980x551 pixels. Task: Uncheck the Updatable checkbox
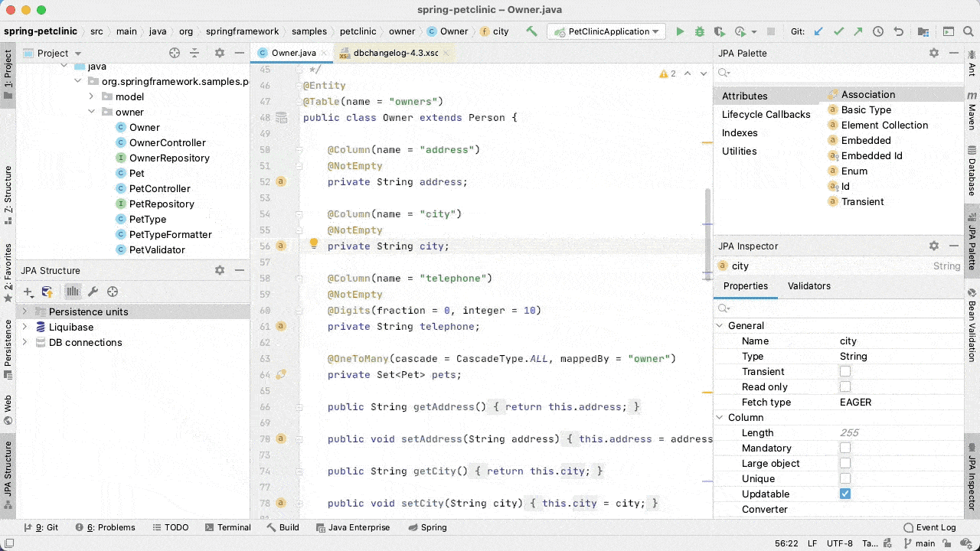[845, 494]
